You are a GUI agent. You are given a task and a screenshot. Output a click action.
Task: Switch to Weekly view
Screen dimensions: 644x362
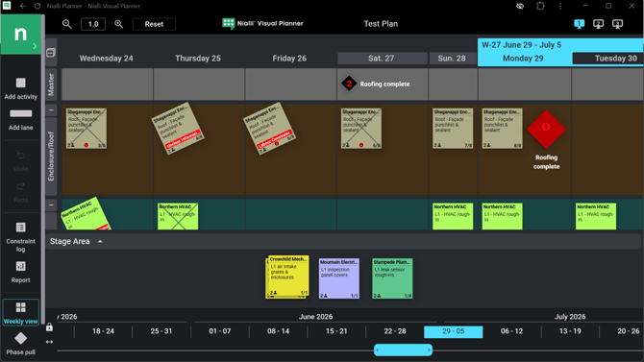tap(20, 312)
